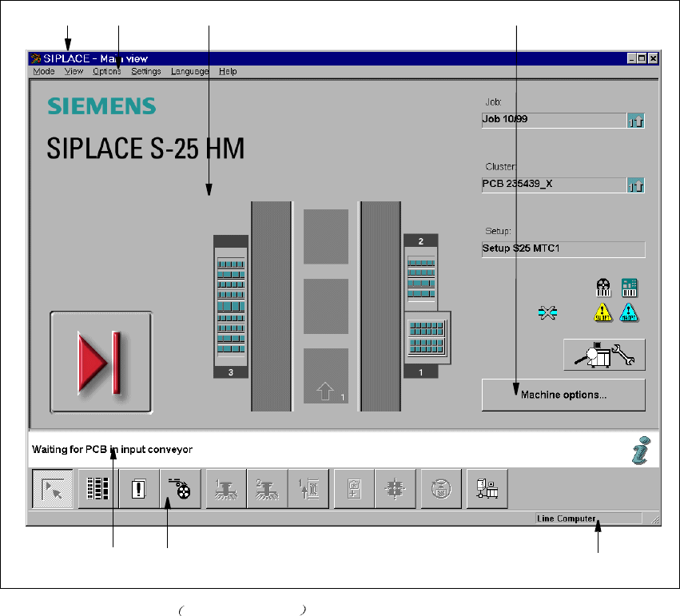680x616 pixels.
Task: Click the greyed camera plus toolbar icon
Action: (x=354, y=488)
